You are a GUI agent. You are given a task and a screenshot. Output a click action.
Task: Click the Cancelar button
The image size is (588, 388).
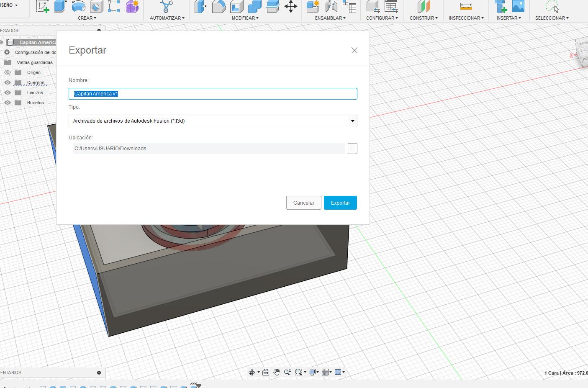(x=304, y=203)
